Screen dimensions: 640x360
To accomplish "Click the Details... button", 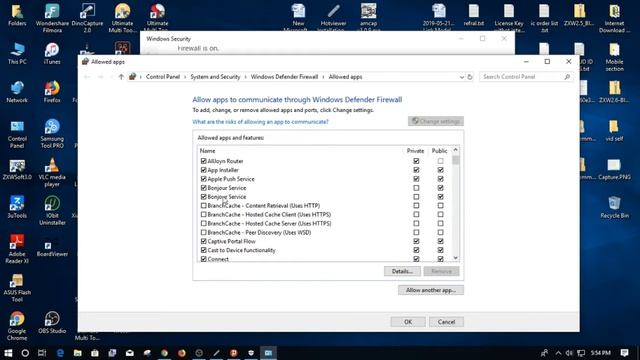I will point(402,271).
